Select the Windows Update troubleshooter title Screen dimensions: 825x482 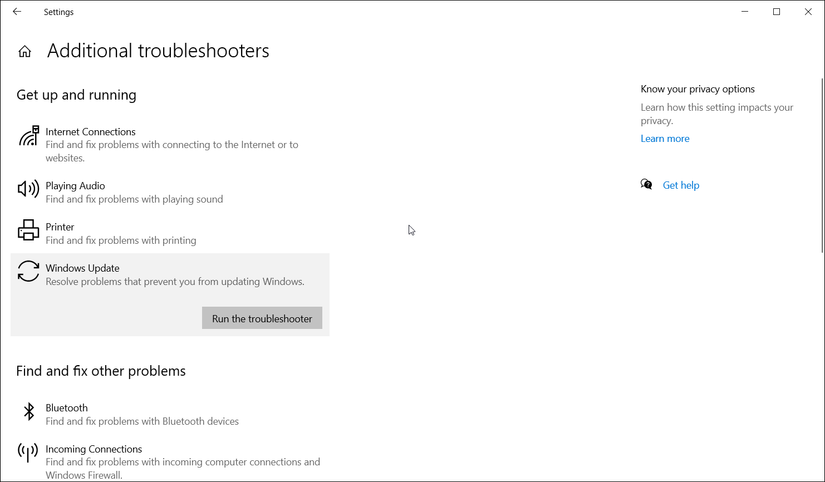point(82,268)
